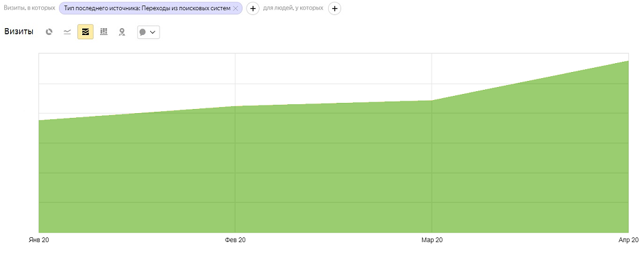644x266 pixels.
Task: Click the 'Визиты' metric label
Action: (x=19, y=32)
